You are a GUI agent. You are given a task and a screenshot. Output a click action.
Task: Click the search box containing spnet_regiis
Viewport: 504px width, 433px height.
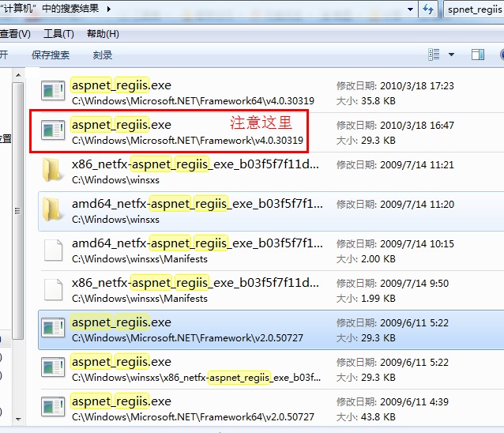click(474, 9)
